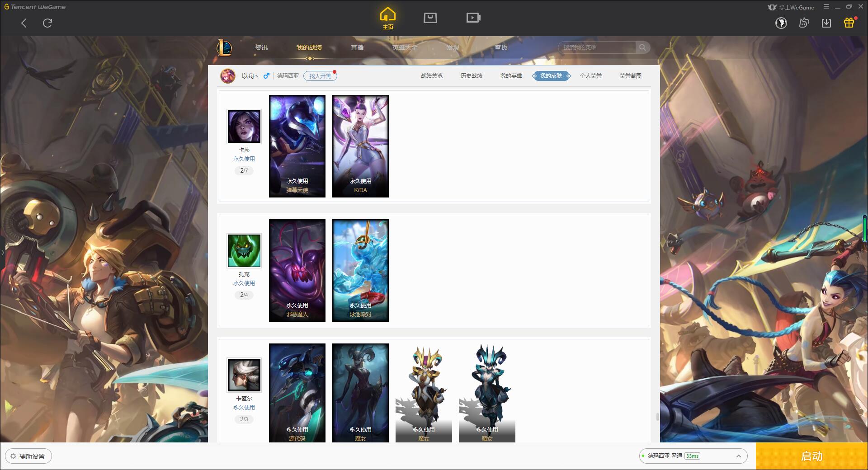Open the gift box icon
Viewport: 868px width, 470px height.
click(849, 23)
